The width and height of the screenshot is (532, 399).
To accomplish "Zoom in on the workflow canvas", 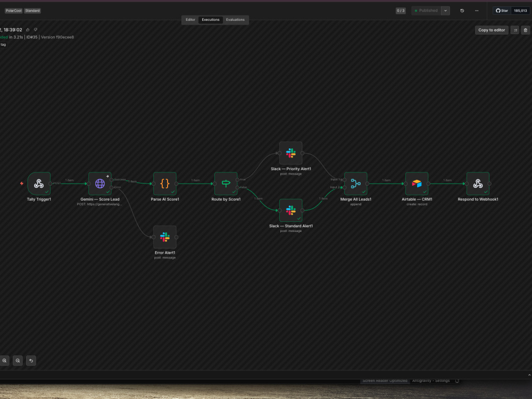I will tap(4, 361).
